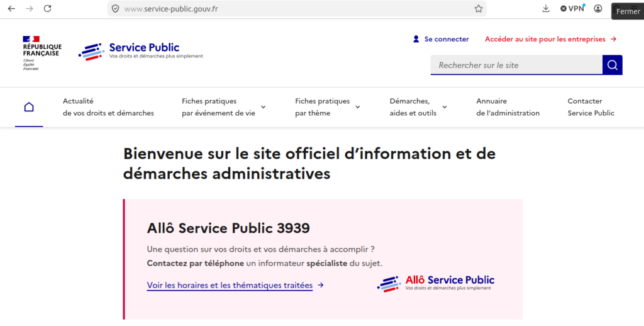Open the VPN toolbar button
The image size is (644, 326).
(572, 9)
